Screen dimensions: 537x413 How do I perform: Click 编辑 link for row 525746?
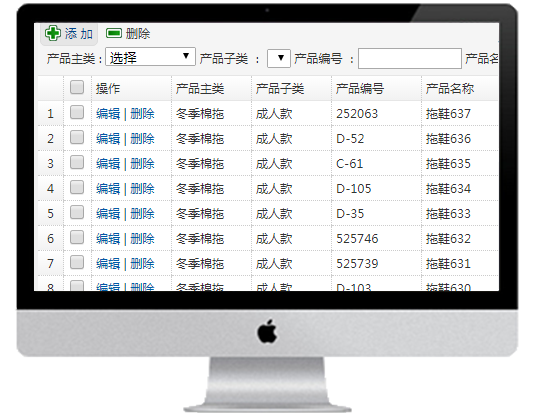[108, 239]
